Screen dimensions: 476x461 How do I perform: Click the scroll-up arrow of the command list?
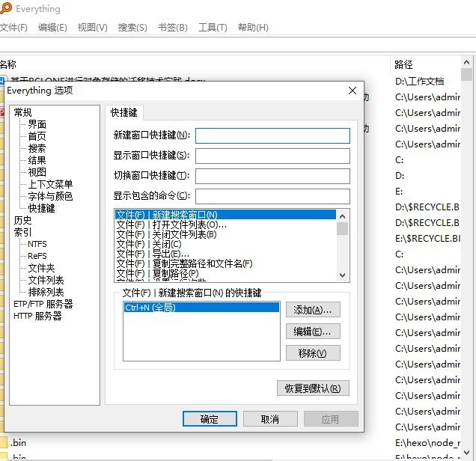click(x=343, y=216)
